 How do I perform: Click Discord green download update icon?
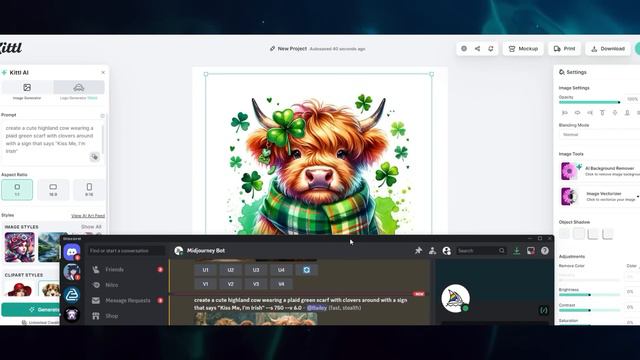pyautogui.click(x=516, y=251)
